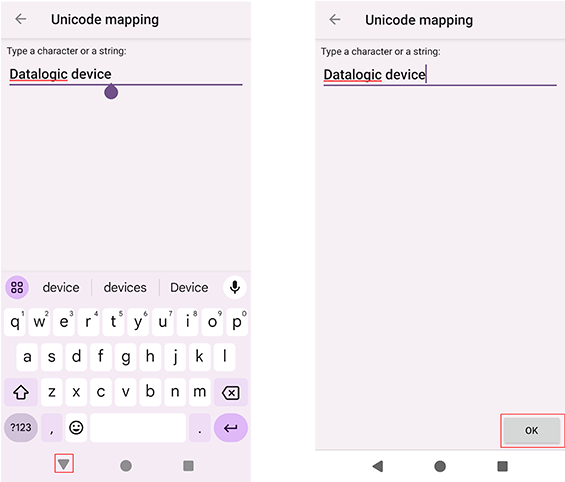The image size is (565, 482).
Task: Select suggestion "devices"
Action: tap(125, 287)
